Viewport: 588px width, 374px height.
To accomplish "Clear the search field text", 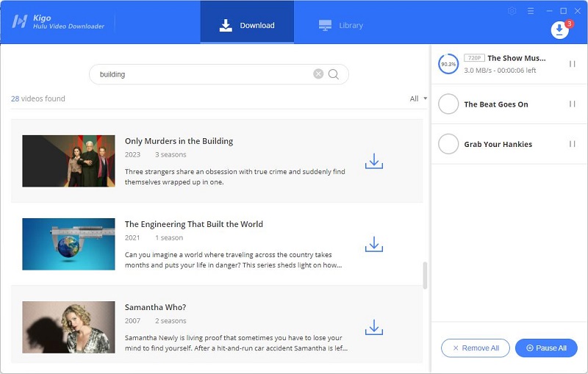I will 318,73.
